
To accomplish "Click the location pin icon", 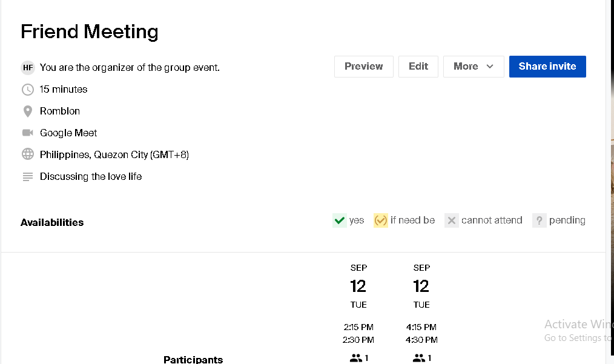I will (28, 111).
